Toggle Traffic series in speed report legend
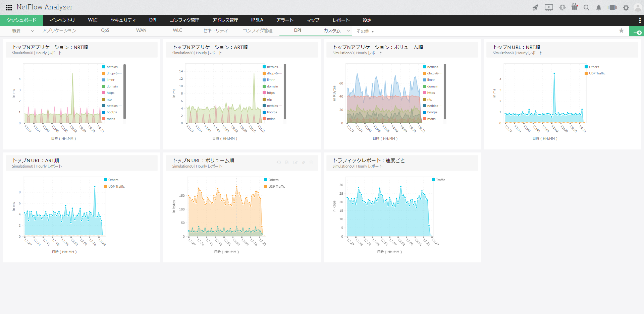Viewport: 644px width, 314px height. click(440, 180)
